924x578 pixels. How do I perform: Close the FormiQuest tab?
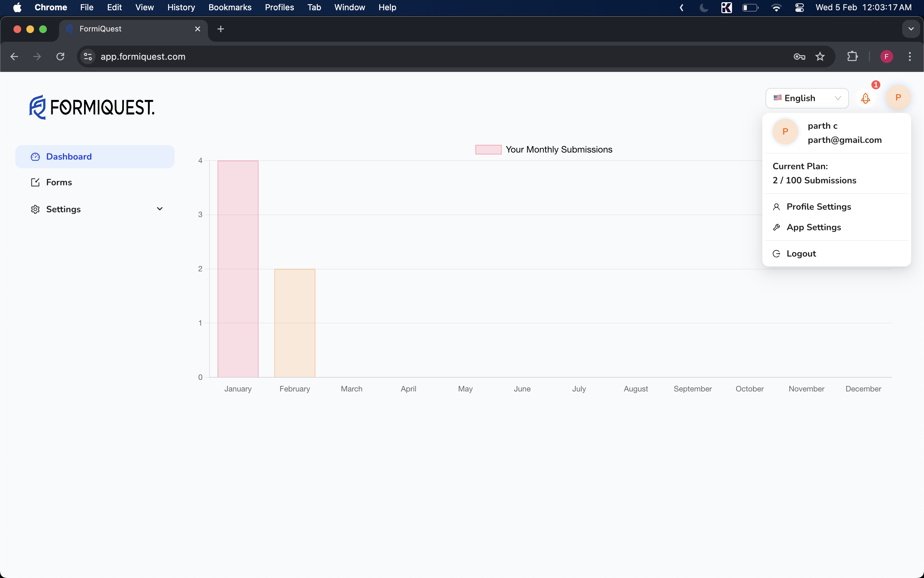point(197,29)
